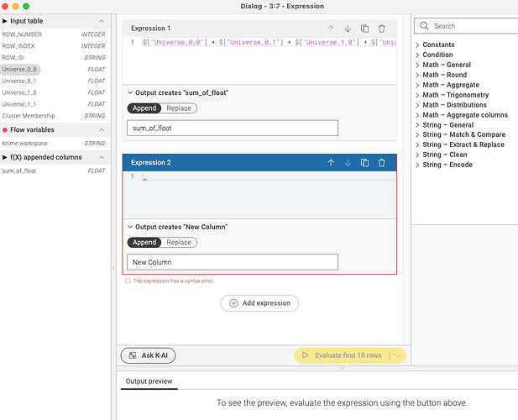Select Replace for sum_of_float output
Screen dimensions: 518x420
(179, 108)
